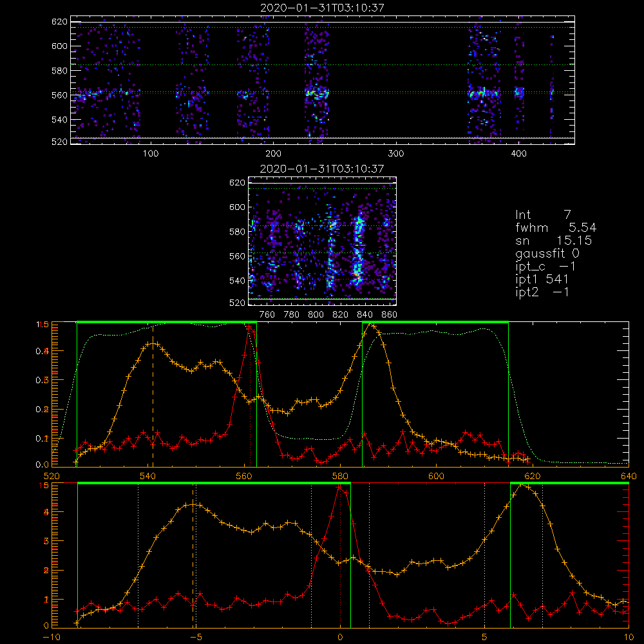Click the bright cluster near x 235 in top image
644x644 pixels.
pyautogui.click(x=317, y=93)
